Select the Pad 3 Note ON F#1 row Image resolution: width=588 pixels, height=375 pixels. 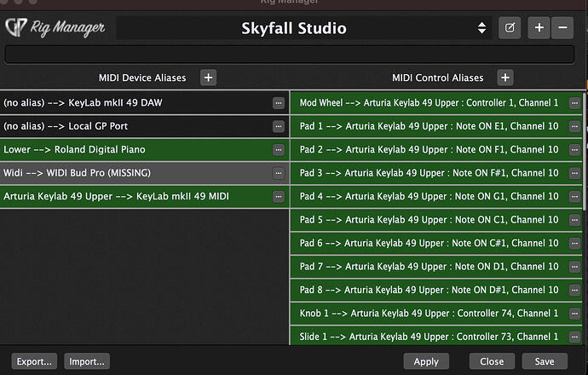coord(436,173)
